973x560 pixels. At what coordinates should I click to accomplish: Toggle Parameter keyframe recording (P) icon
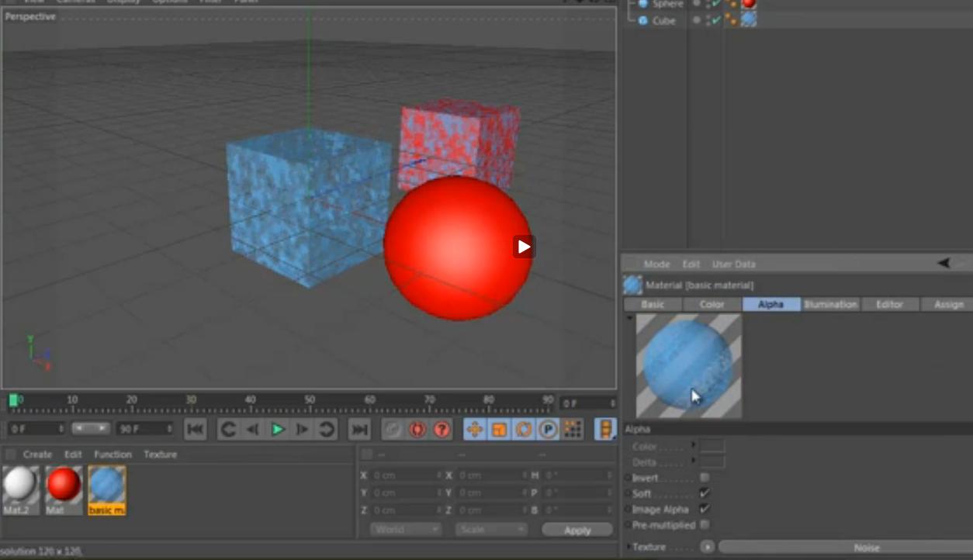pyautogui.click(x=548, y=429)
